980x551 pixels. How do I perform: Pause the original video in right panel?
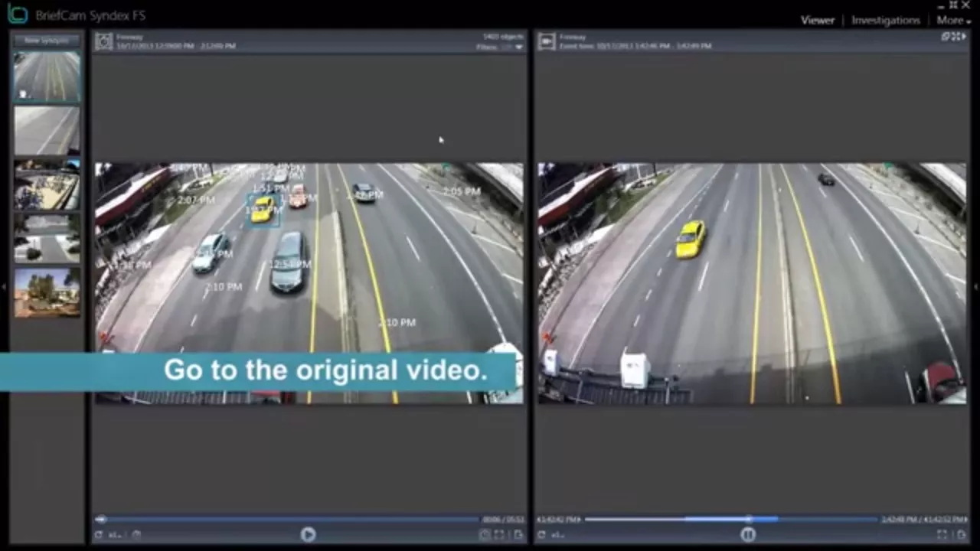[748, 535]
